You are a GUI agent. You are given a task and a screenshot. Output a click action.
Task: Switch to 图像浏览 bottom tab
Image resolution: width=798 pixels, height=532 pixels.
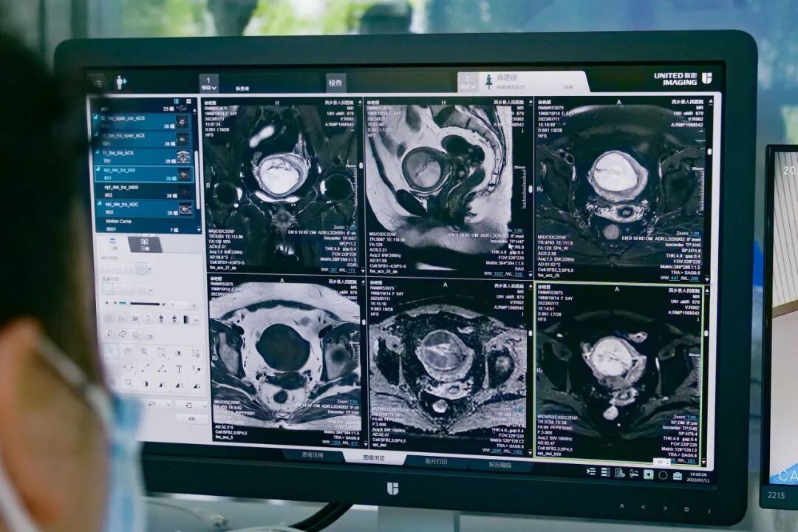click(x=374, y=458)
